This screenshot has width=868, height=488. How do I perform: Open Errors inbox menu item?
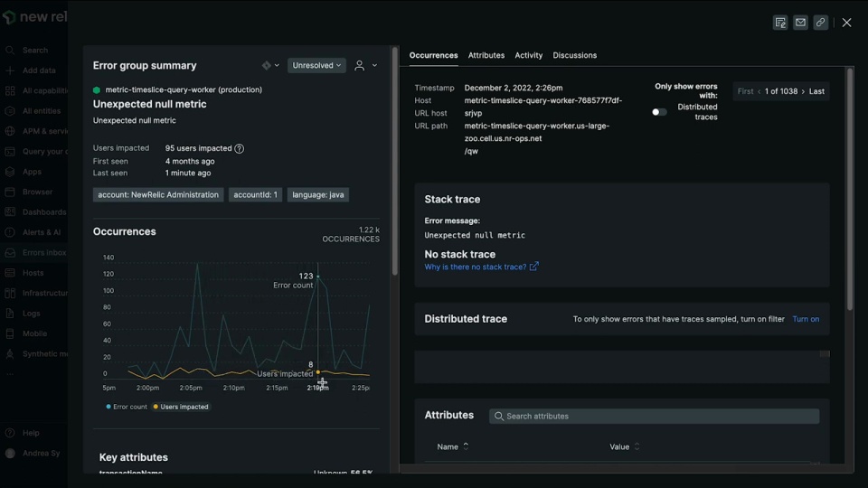pos(44,253)
